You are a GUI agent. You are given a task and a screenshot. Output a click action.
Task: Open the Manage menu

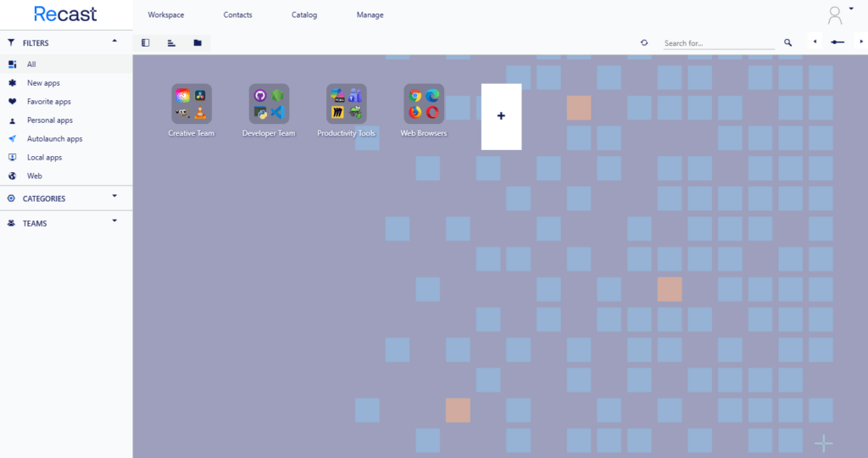(x=370, y=15)
